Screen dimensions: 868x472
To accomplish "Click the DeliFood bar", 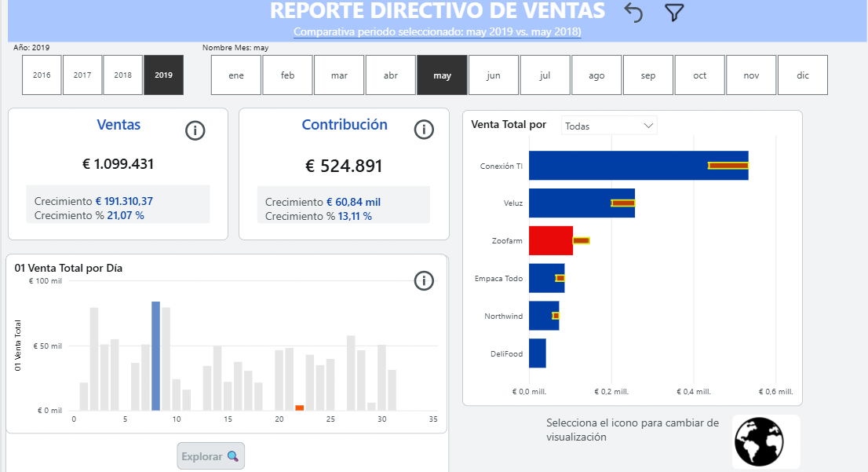I will click(538, 353).
